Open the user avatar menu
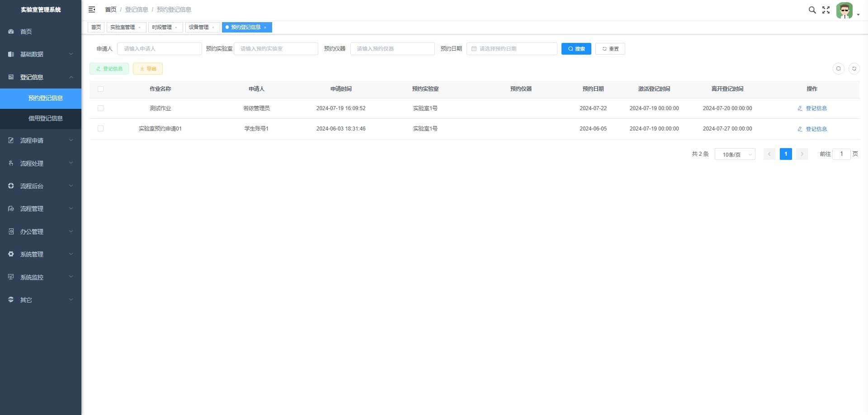Screen dimensions: 868x415 844,10
